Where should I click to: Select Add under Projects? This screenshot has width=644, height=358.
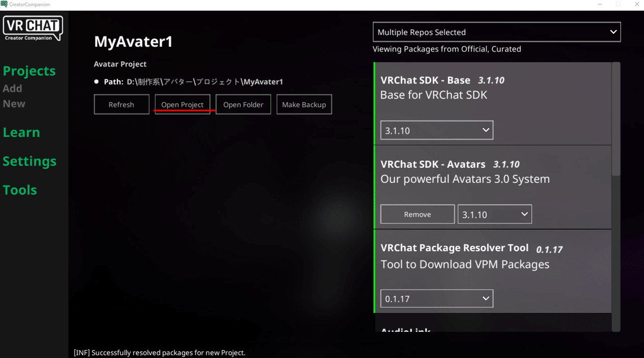[x=12, y=88]
